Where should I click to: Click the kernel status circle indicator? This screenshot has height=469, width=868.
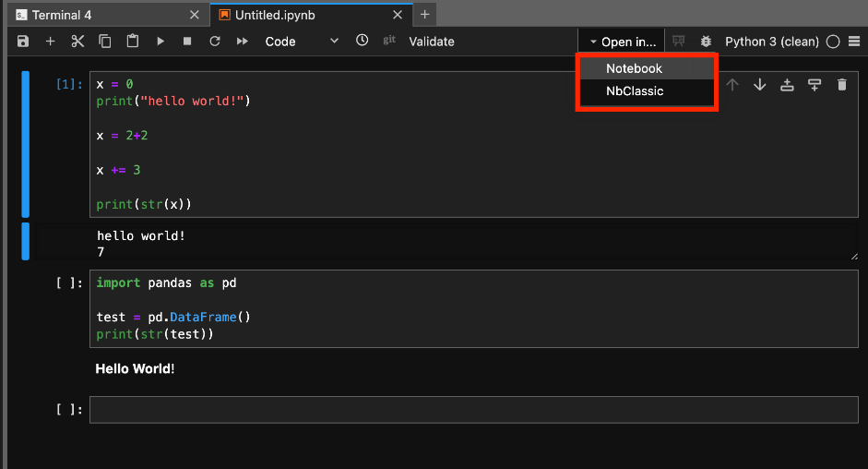click(x=833, y=42)
